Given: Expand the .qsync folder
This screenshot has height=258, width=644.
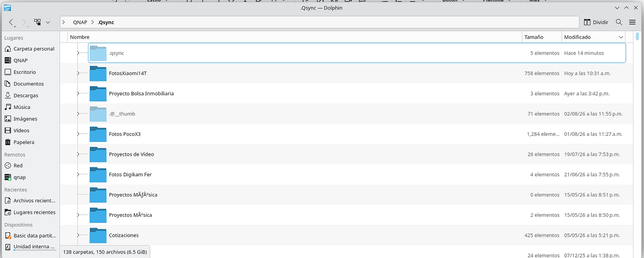Looking at the screenshot, I should [78, 53].
